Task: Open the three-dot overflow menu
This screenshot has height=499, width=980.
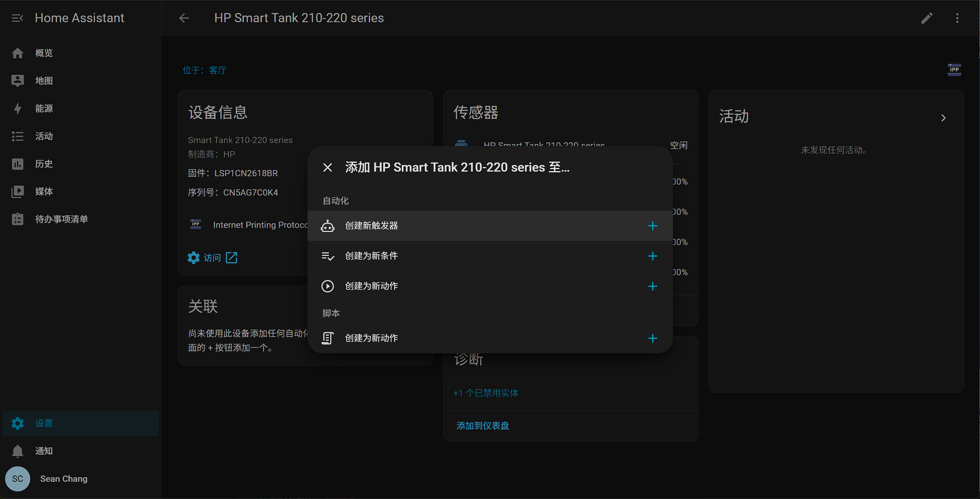Action: (957, 18)
